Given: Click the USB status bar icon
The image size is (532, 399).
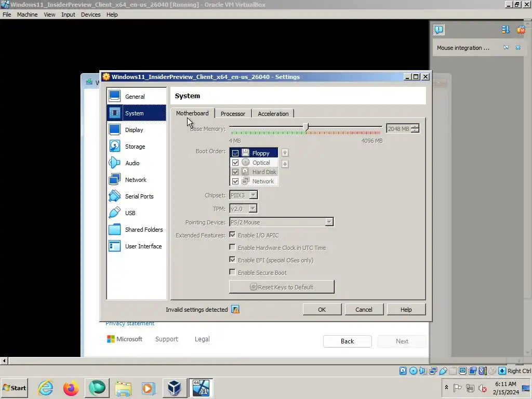Looking at the screenshot, I should coord(443,371).
